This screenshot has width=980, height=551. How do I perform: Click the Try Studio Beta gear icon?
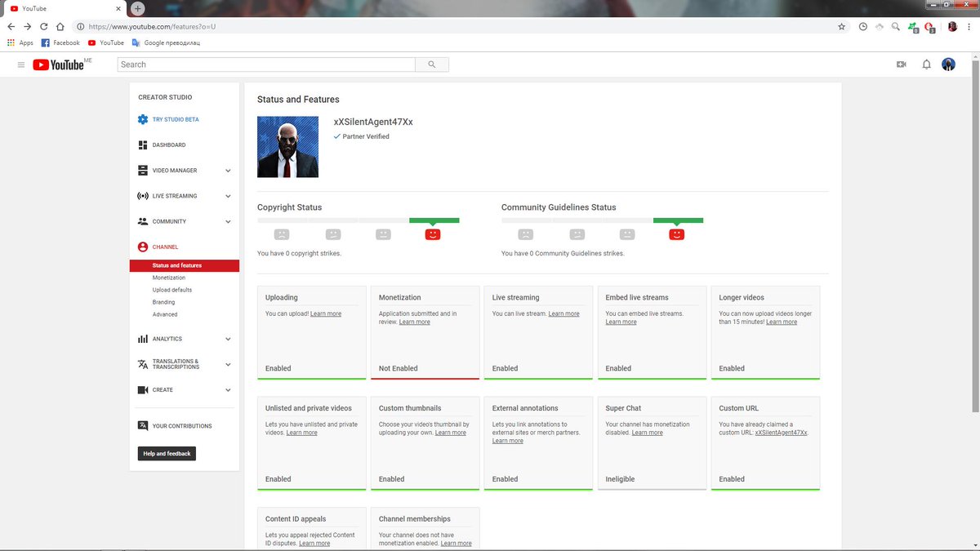[x=143, y=119]
